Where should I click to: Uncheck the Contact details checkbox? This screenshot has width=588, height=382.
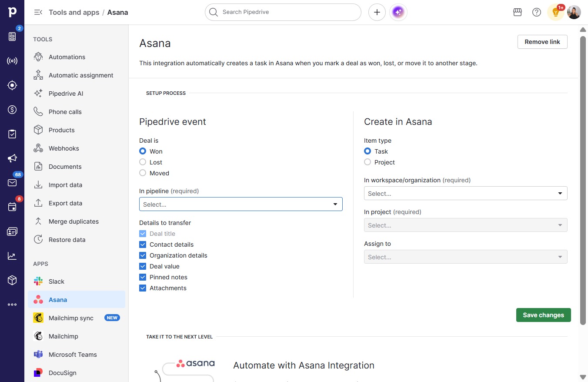pyautogui.click(x=143, y=245)
